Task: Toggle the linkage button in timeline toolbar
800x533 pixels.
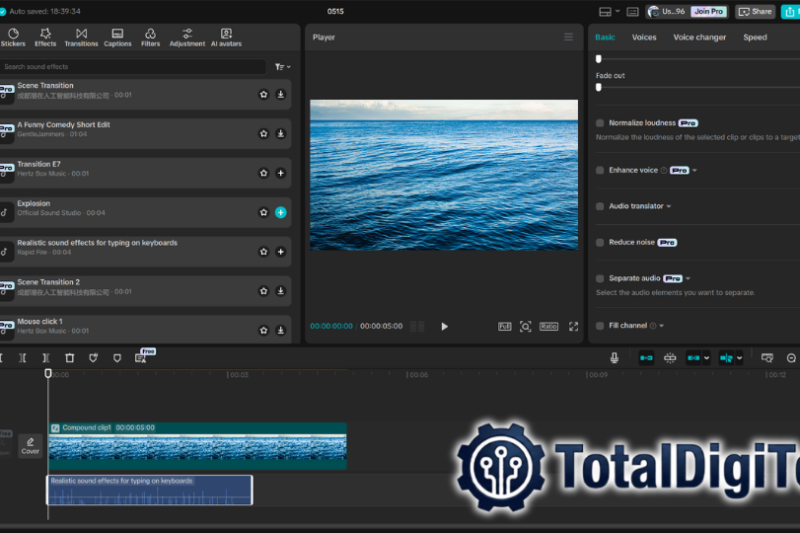Action: (x=693, y=358)
